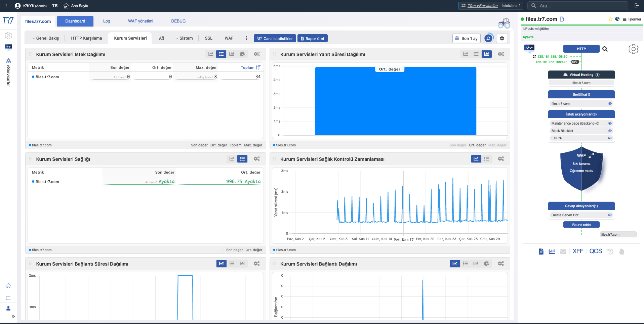This screenshot has height=324, width=644.
Task: Switch İstek Dağılımı panel to line chart
Action: coord(211,54)
